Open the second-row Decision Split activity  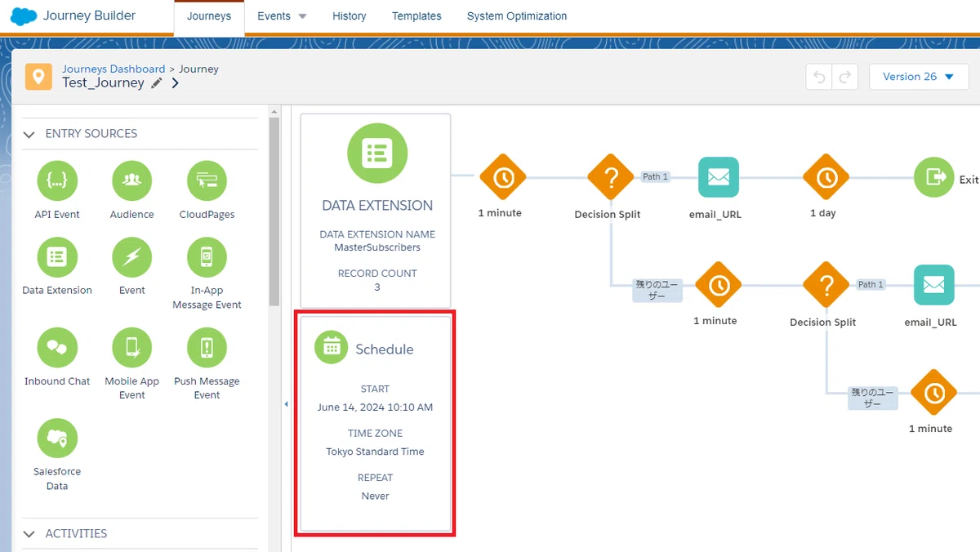coord(826,285)
